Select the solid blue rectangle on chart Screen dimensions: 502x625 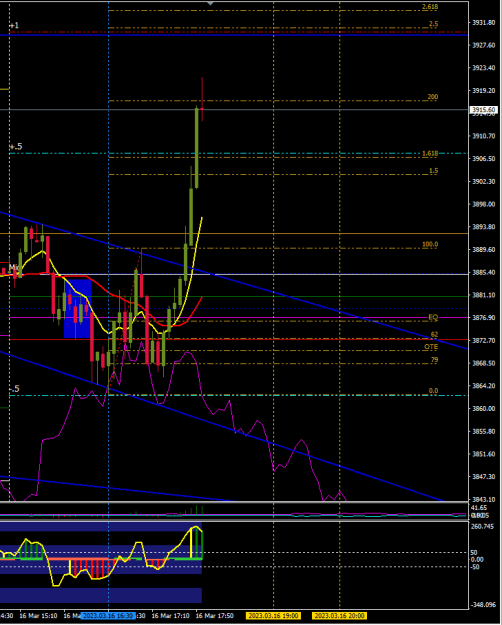(78, 309)
